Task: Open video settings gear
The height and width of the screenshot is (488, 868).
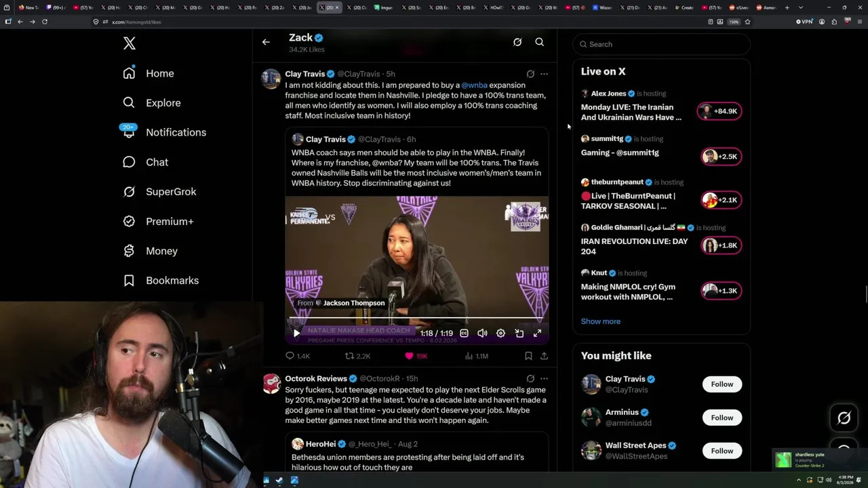Action: tap(500, 333)
